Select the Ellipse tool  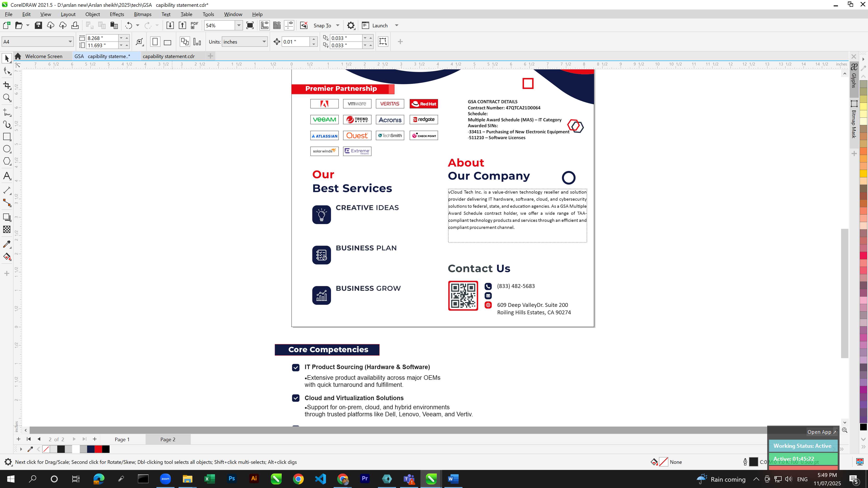point(7,149)
